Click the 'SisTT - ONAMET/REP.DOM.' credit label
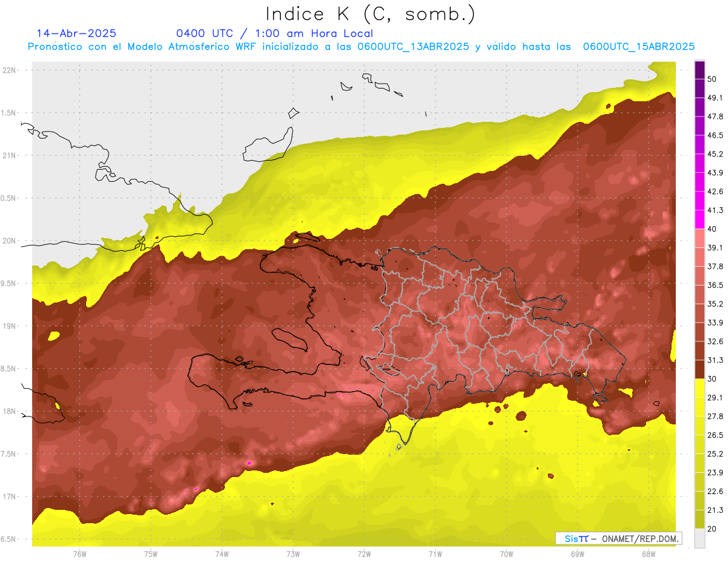 (619, 538)
